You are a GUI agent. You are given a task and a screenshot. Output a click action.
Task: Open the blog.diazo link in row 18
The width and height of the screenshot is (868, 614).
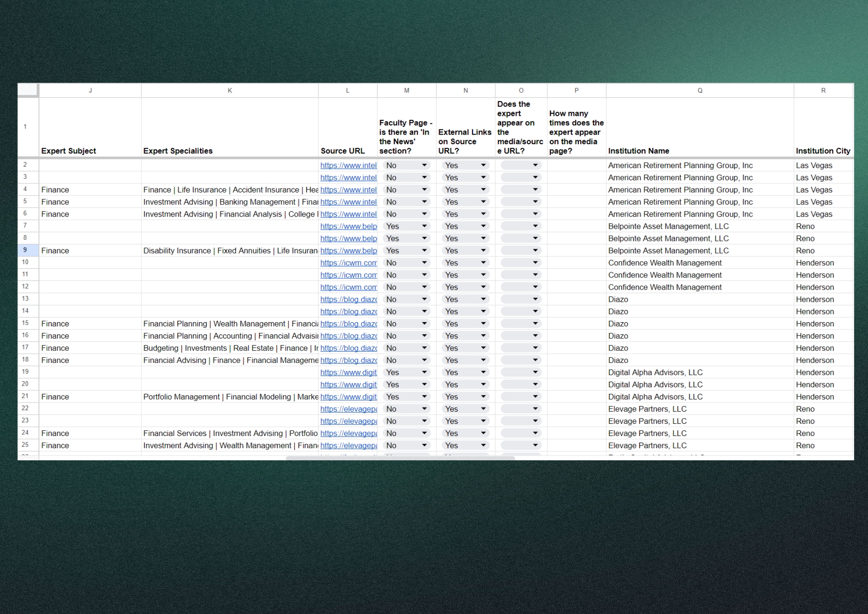coord(349,360)
